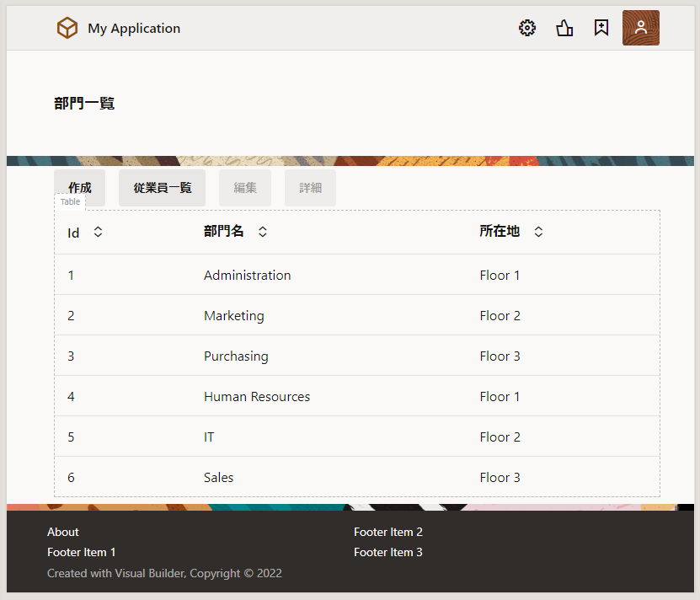The height and width of the screenshot is (600, 700).
Task: Select the Sales department row
Action: [x=218, y=478]
